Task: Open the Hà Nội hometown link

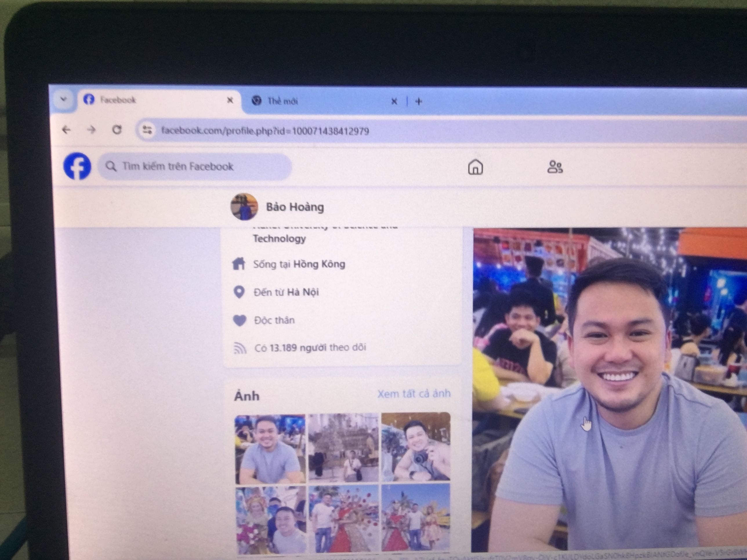Action: (302, 292)
